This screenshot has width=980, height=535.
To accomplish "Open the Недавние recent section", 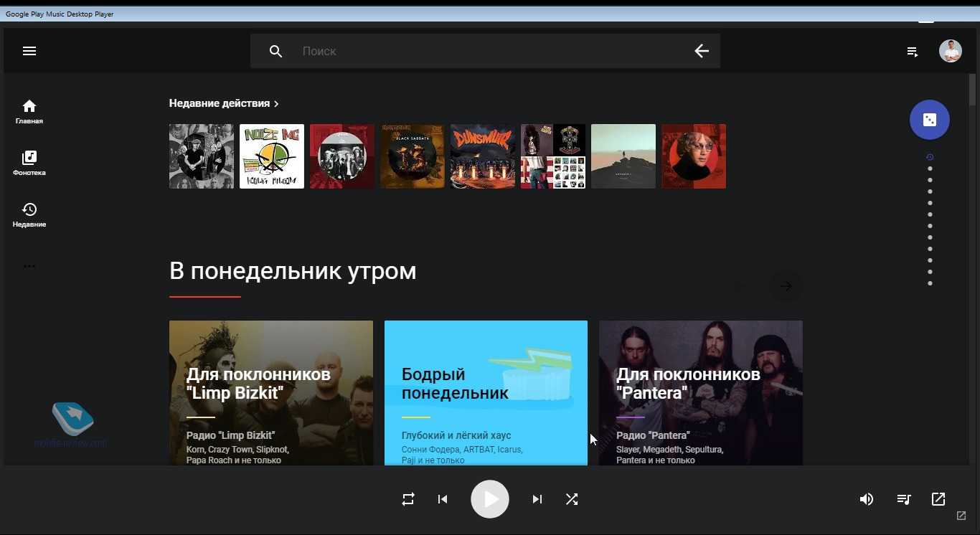I will 29,214.
